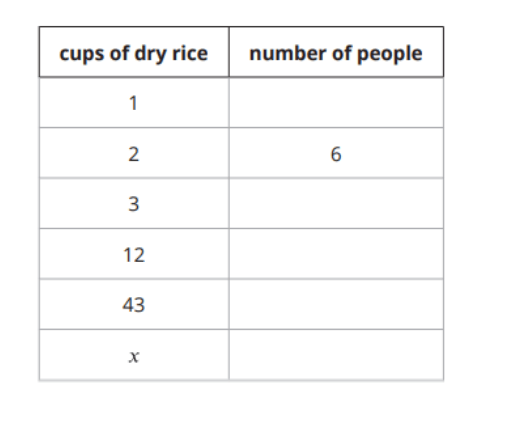Click empty people cell for 12 cups
The height and width of the screenshot is (429, 518).
(336, 254)
